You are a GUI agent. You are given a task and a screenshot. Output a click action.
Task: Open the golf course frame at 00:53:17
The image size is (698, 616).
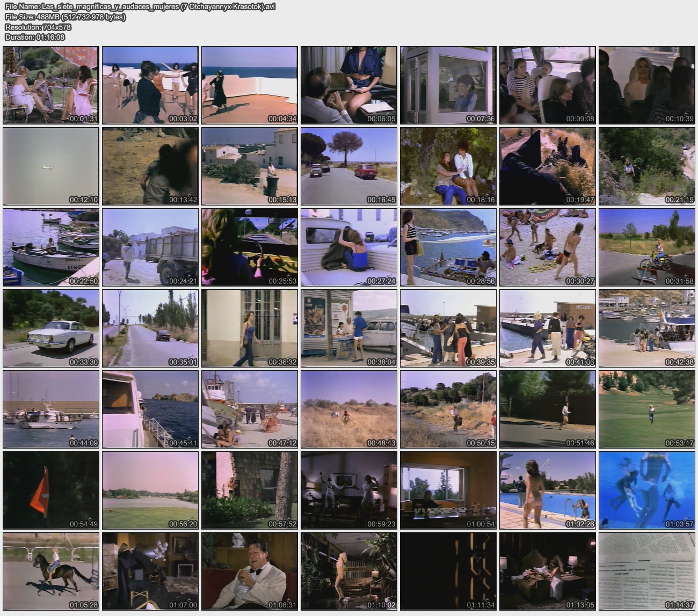click(647, 409)
